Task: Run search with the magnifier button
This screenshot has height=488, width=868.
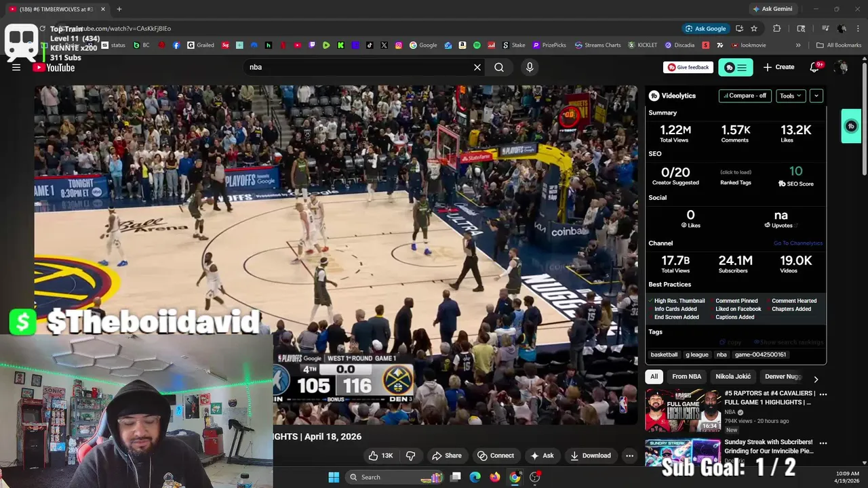Action: (x=499, y=67)
